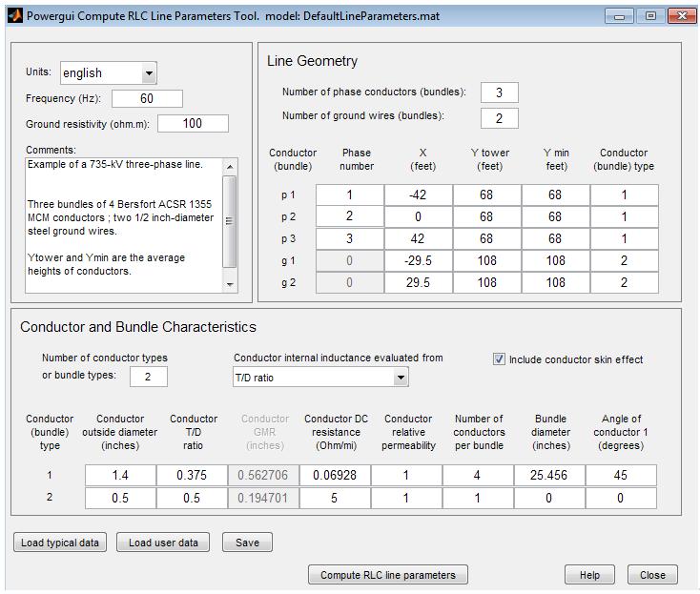
Task: Click g 2 Y min cell 108
Action: (x=556, y=282)
